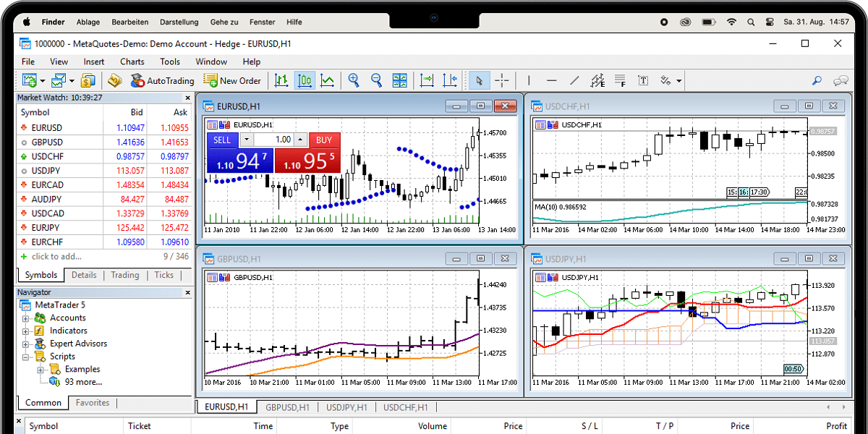The height and width of the screenshot is (434, 868).
Task: Select the text label tool
Action: point(644,80)
